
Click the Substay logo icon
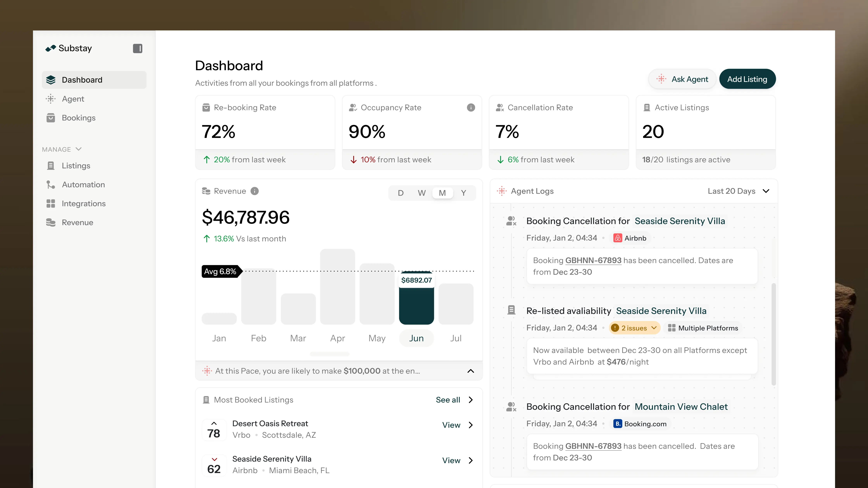(x=51, y=48)
